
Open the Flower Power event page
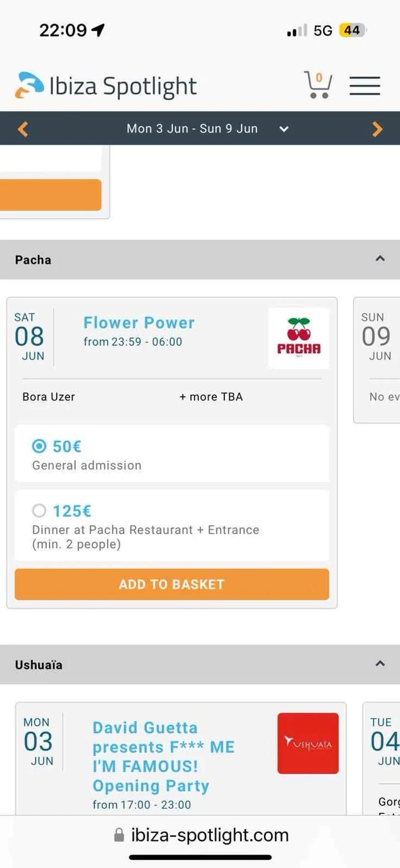pos(139,323)
